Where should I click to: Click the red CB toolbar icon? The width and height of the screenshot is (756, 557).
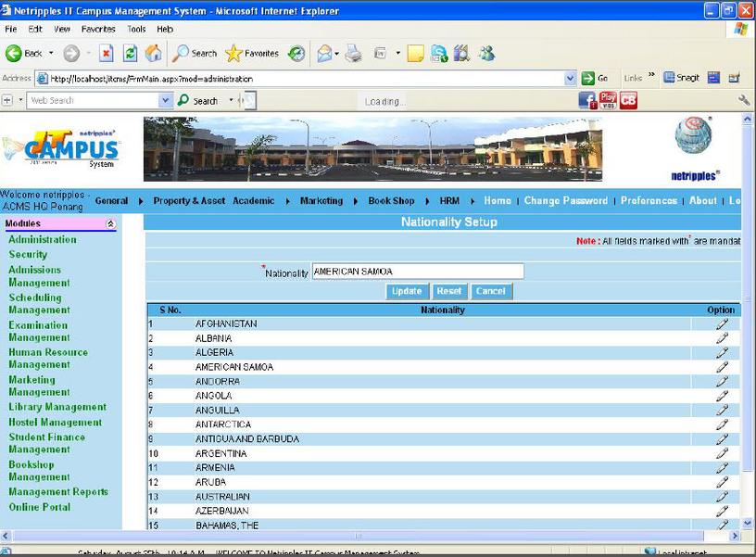coord(628,101)
